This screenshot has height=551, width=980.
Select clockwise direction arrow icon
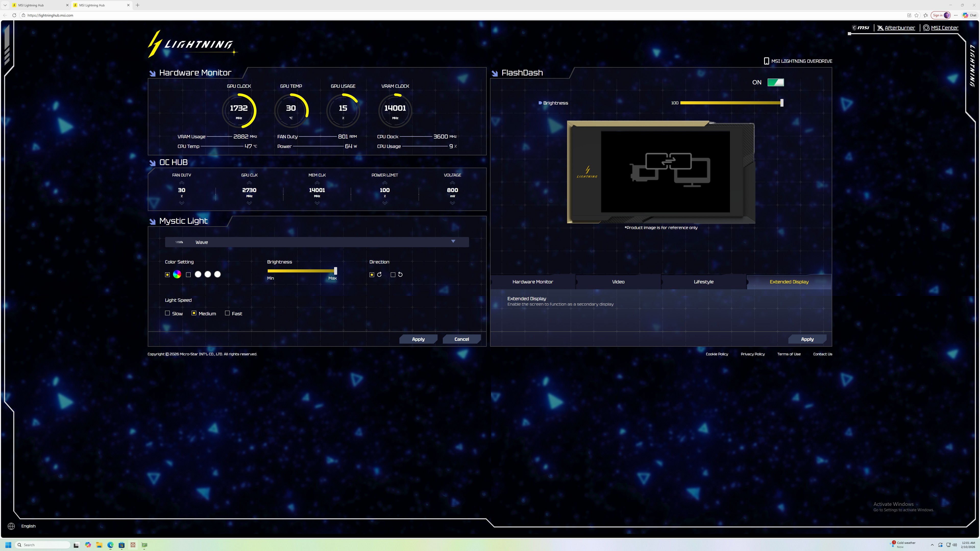(379, 274)
